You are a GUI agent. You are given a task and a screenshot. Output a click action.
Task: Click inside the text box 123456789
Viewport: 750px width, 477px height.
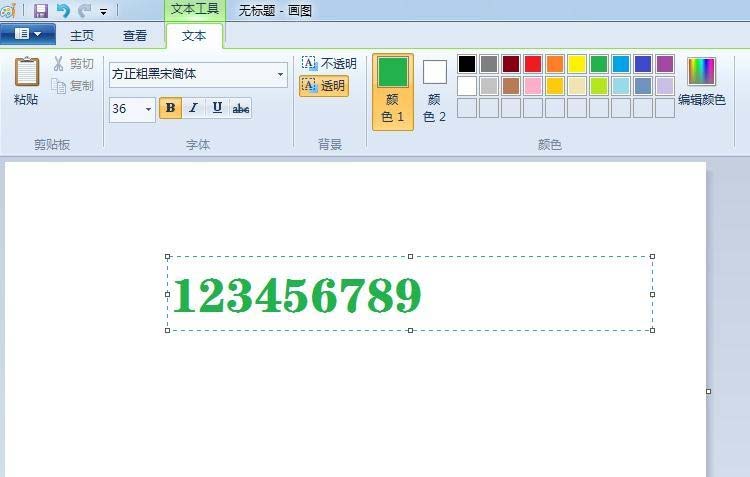click(x=410, y=294)
